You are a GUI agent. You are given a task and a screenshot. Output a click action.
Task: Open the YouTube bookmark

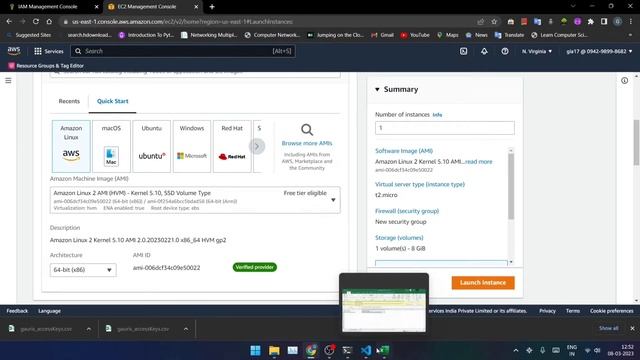(x=415, y=35)
